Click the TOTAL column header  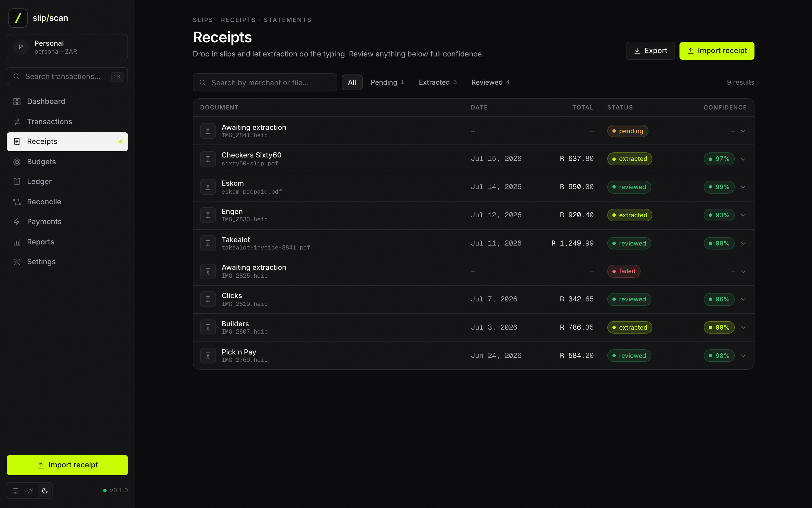pos(583,108)
